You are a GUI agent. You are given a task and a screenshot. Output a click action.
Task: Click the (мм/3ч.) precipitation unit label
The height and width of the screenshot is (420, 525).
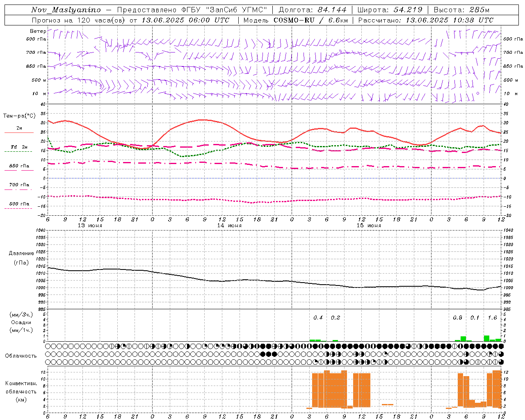click(21, 315)
